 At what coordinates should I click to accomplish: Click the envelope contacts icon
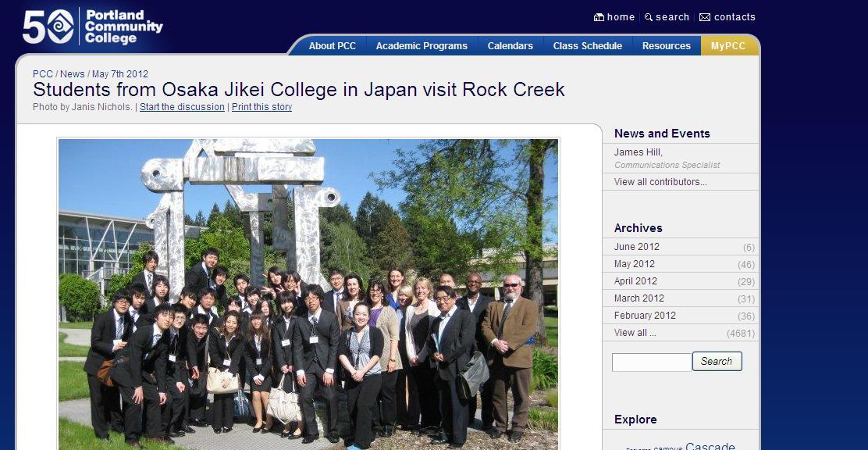[705, 17]
